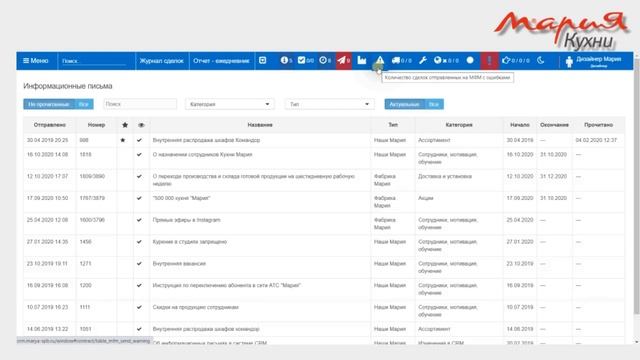Click the read checkmark in row 1787/3879
Screen dimensions: 640x360
click(139, 198)
